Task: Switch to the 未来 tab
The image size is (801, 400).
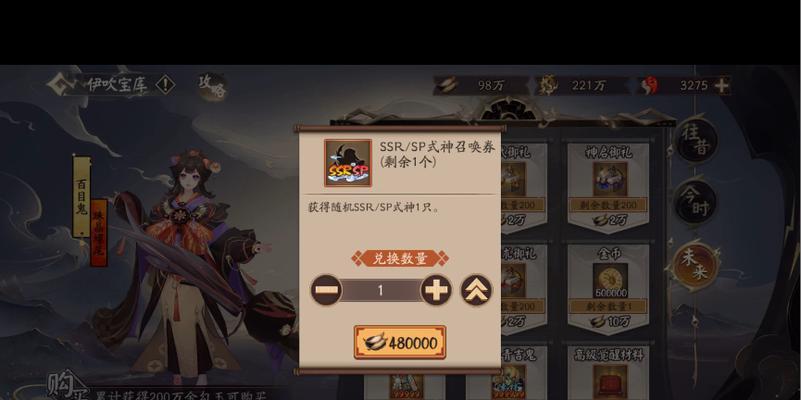Action: point(693,266)
